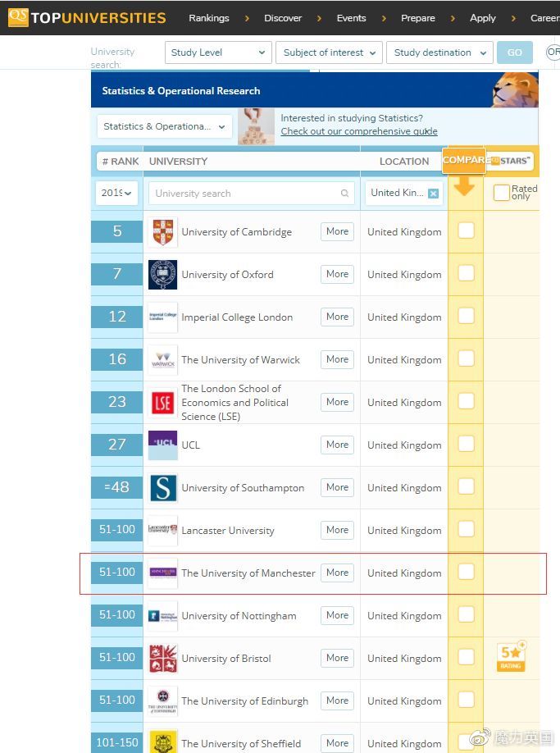Tick compare checkbox for Lancaster University
Image resolution: width=560 pixels, height=753 pixels.
click(x=466, y=529)
